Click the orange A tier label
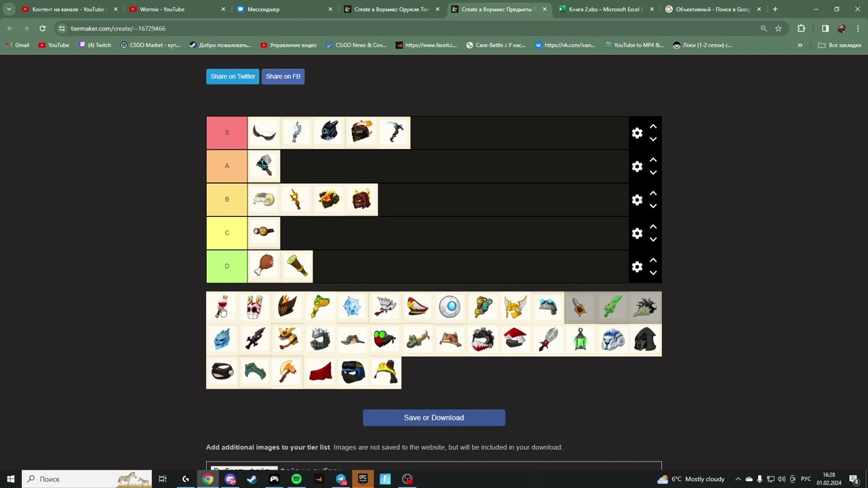Viewport: 868px width, 488px height. click(226, 166)
